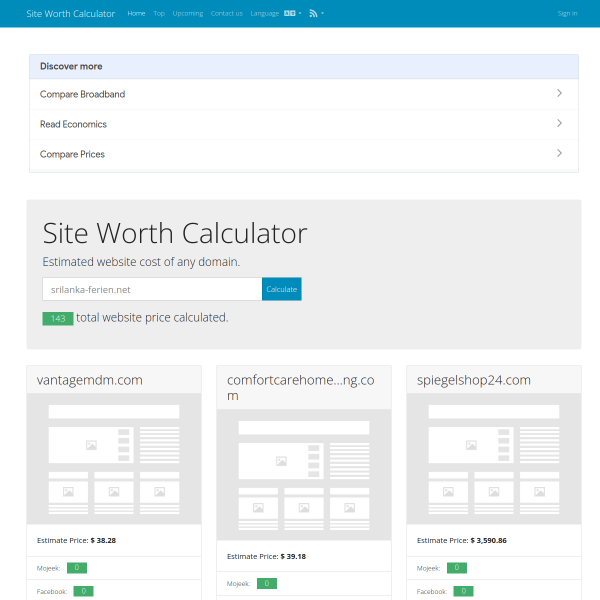Open vantagemdm.com card title
600x600 pixels.
(90, 380)
